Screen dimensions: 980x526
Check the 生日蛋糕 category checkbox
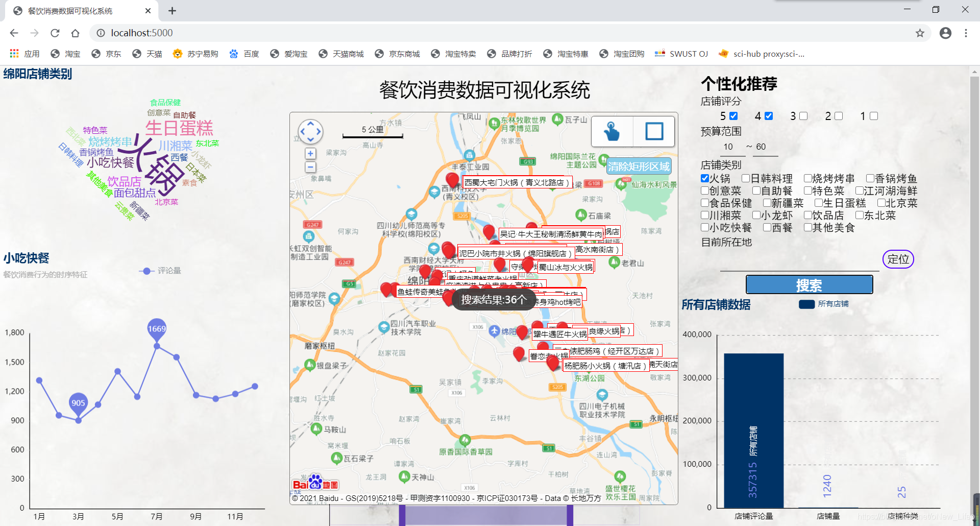coord(819,203)
